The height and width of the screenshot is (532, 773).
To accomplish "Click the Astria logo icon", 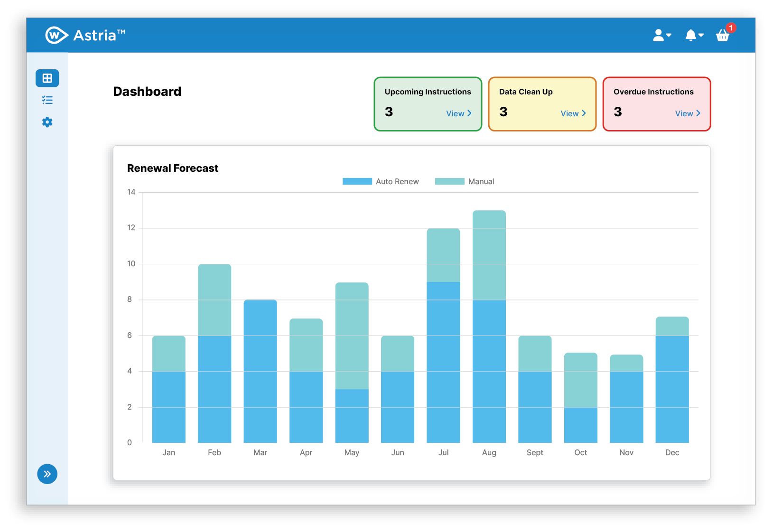I will click(56, 35).
